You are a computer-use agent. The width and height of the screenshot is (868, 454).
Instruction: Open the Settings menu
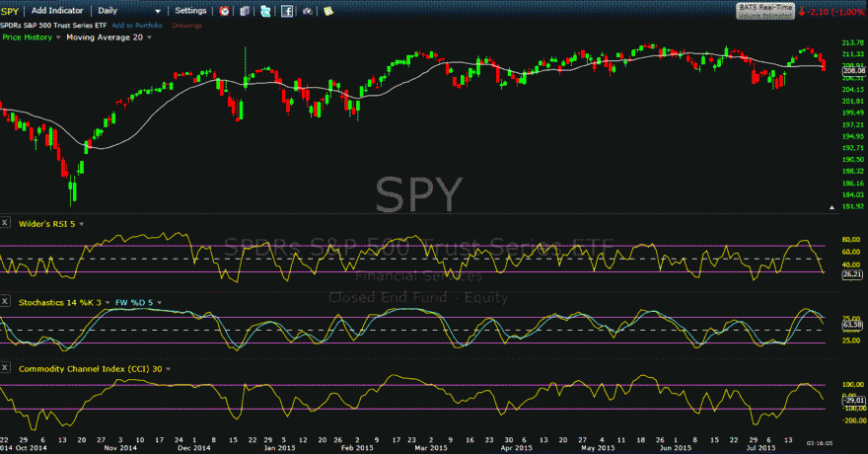tap(190, 11)
